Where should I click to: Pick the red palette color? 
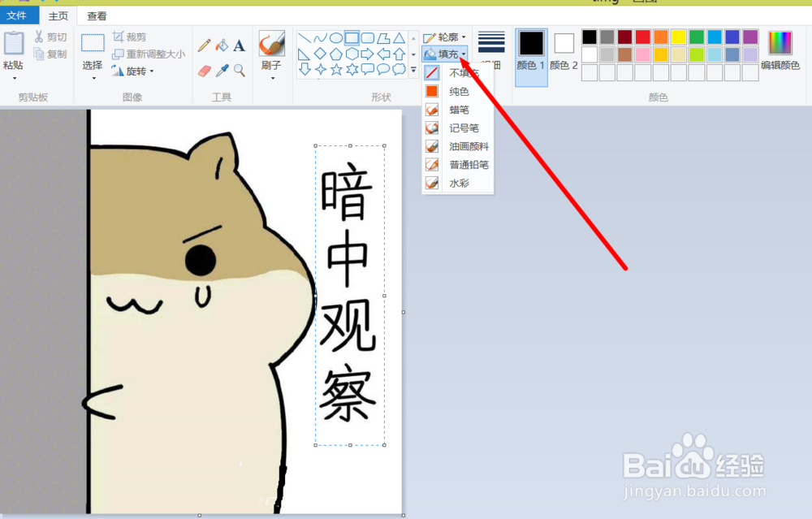pos(642,37)
